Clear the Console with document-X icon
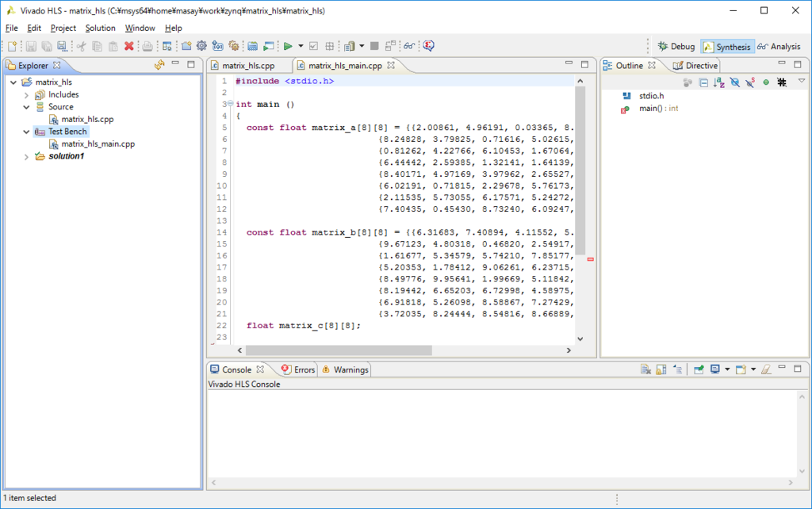The height and width of the screenshot is (509, 812). point(645,369)
